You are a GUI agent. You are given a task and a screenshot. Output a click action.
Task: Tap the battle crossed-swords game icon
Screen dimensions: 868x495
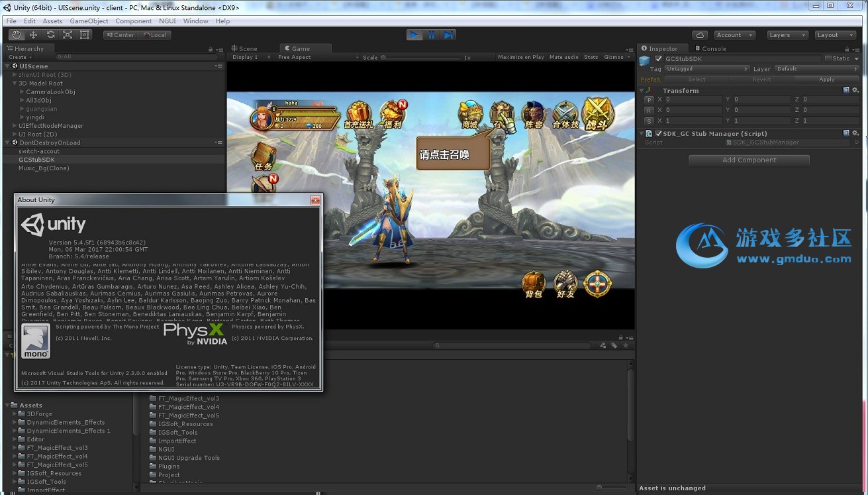click(x=598, y=114)
